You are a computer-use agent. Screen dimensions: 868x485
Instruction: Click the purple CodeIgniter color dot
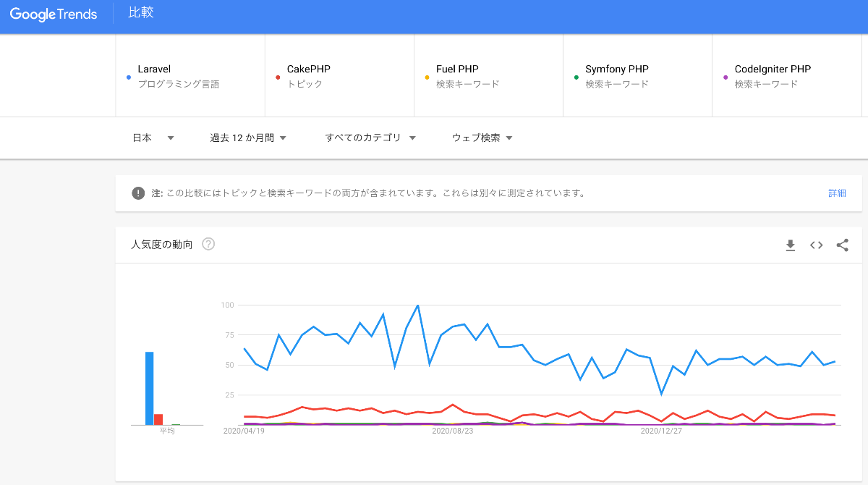(x=726, y=77)
